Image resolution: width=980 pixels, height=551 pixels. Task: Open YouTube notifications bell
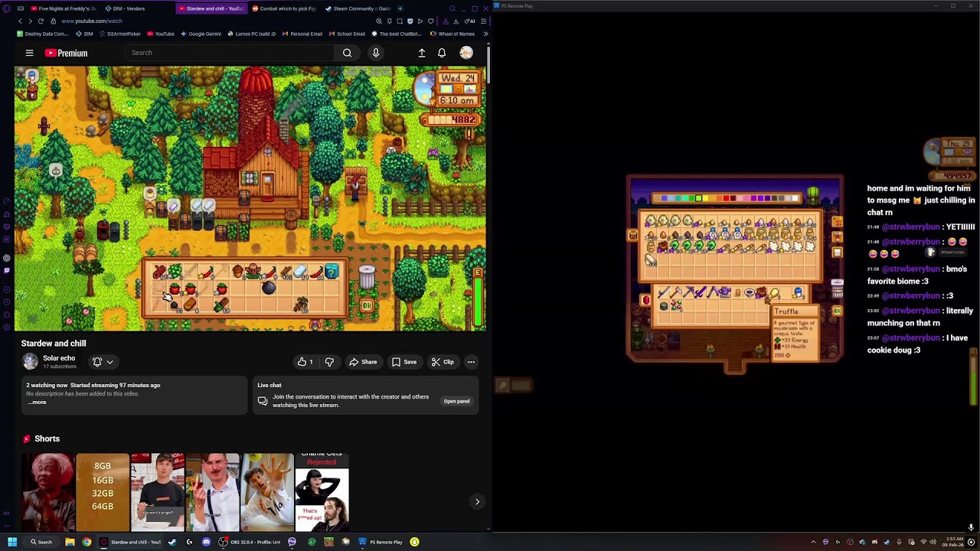442,53
